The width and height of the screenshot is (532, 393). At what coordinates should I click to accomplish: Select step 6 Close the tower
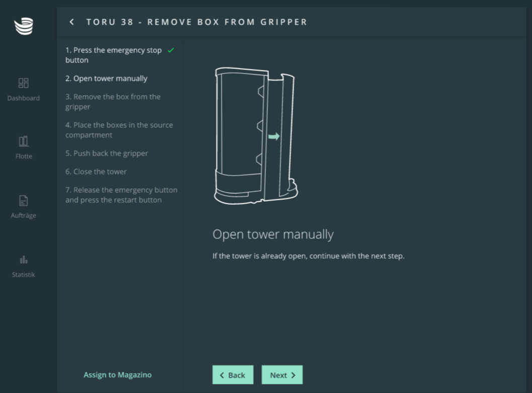pos(96,172)
